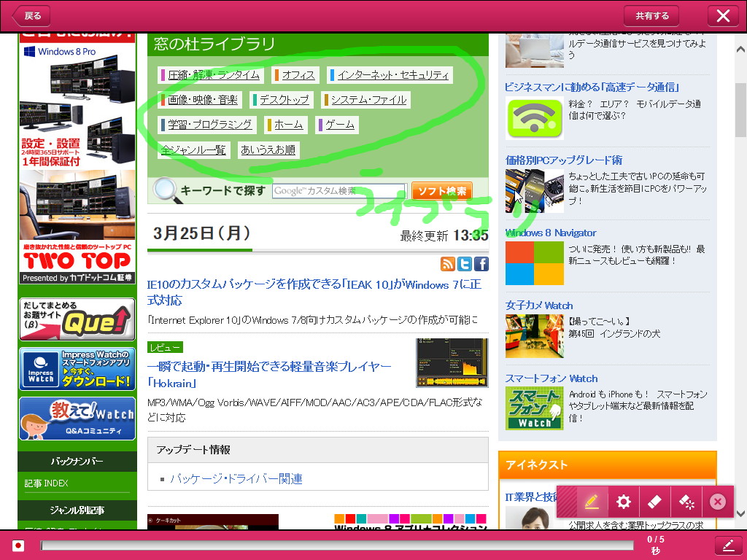Click inside the Google カスタム検索 search field
This screenshot has width=747, height=560.
pyautogui.click(x=339, y=191)
